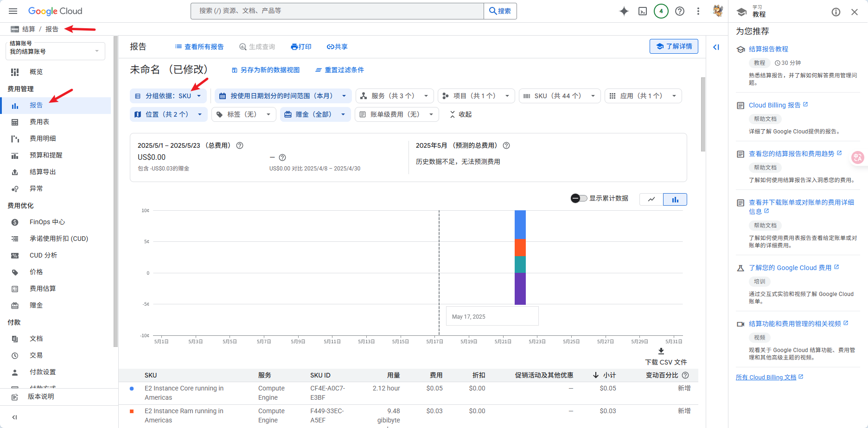
Task: Open the main navigation hamburger menu
Action: coord(13,11)
